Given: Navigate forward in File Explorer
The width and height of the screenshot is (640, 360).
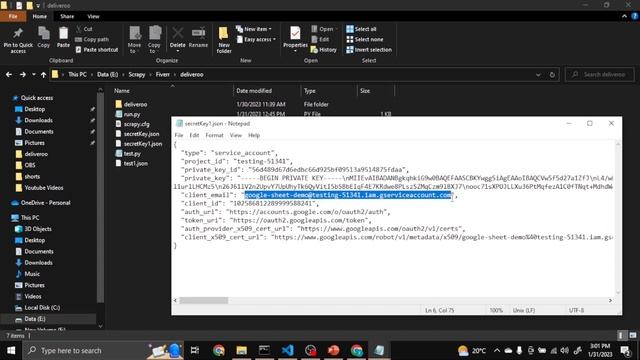Looking at the screenshot, I should point(23,75).
